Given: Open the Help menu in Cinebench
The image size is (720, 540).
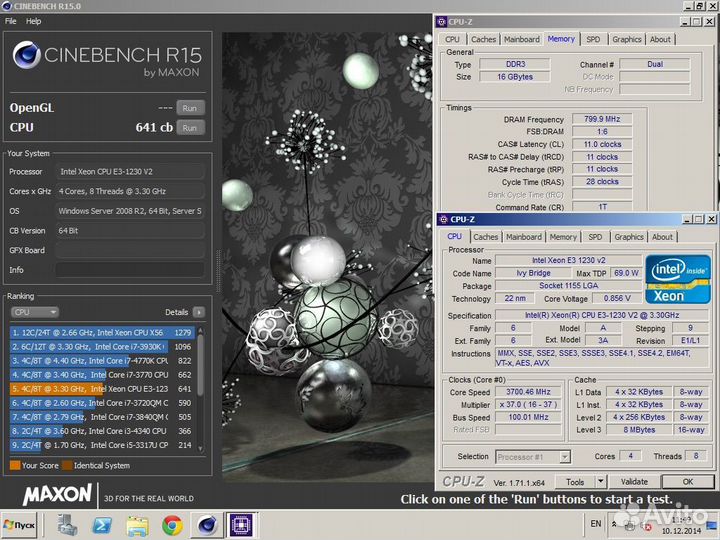Looking at the screenshot, I should click(33, 21).
